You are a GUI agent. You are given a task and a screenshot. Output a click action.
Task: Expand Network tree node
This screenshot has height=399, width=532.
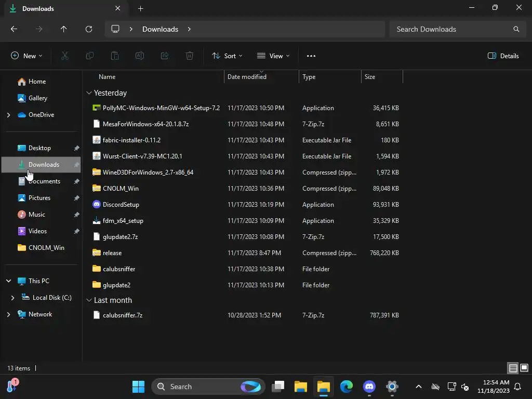pyautogui.click(x=8, y=314)
